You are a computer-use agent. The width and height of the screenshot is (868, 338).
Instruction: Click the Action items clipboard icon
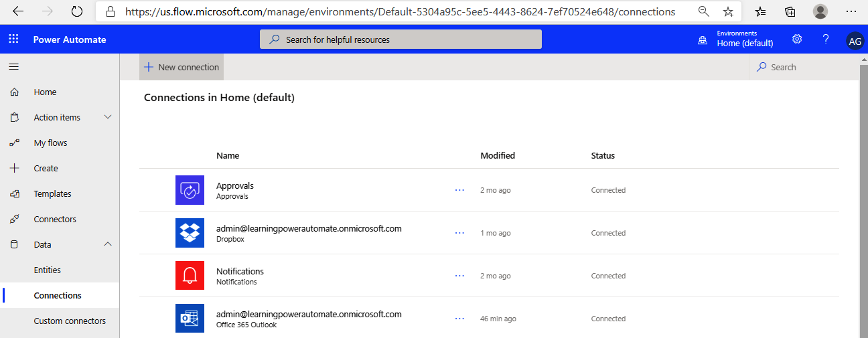(x=15, y=118)
